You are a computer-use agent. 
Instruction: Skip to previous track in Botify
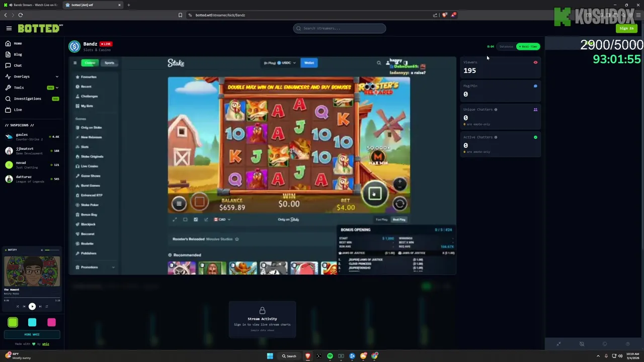coord(24,306)
